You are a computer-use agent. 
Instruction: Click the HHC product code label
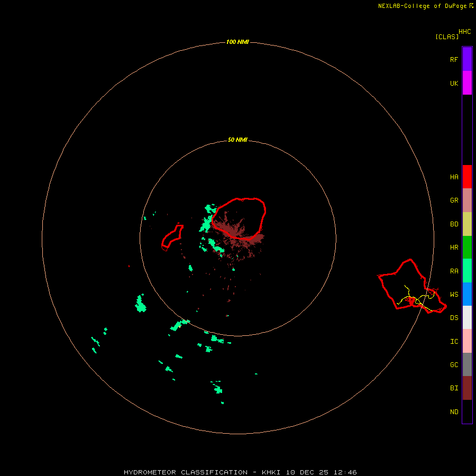(x=464, y=32)
